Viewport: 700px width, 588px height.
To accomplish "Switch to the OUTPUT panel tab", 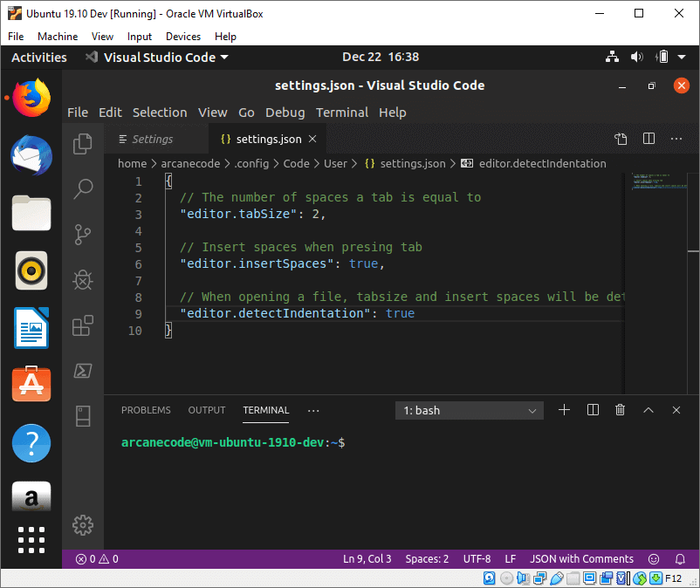I will coord(207,410).
